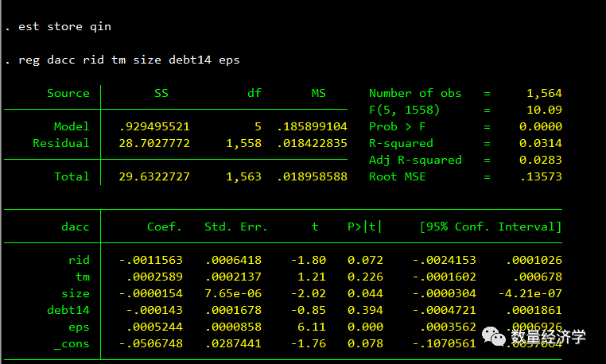Click Model sum of squares .929495521
The image size is (606, 364).
[154, 126]
